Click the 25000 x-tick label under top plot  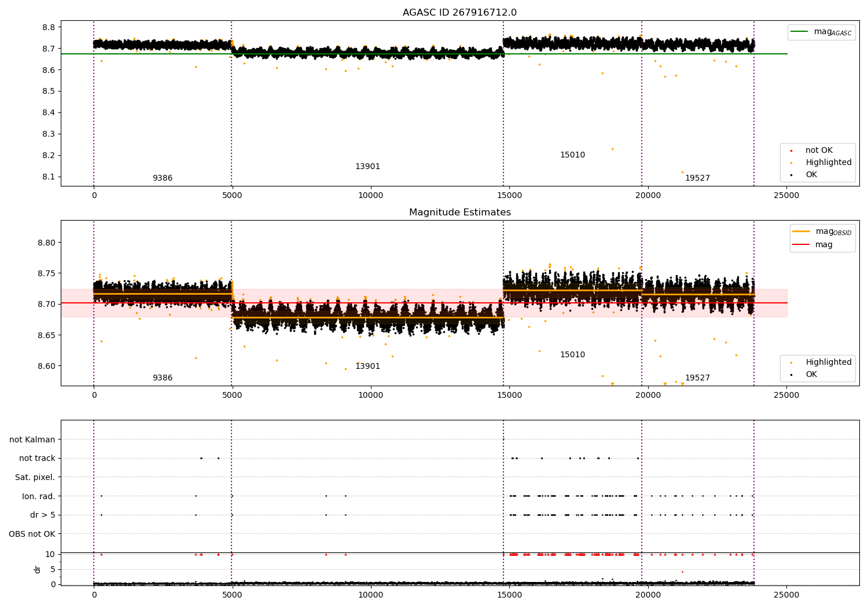click(786, 196)
